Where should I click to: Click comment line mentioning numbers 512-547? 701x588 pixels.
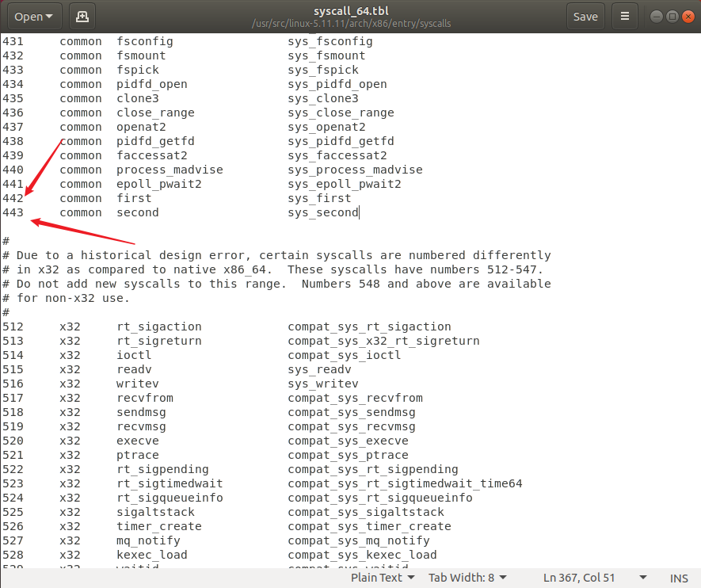(273, 269)
